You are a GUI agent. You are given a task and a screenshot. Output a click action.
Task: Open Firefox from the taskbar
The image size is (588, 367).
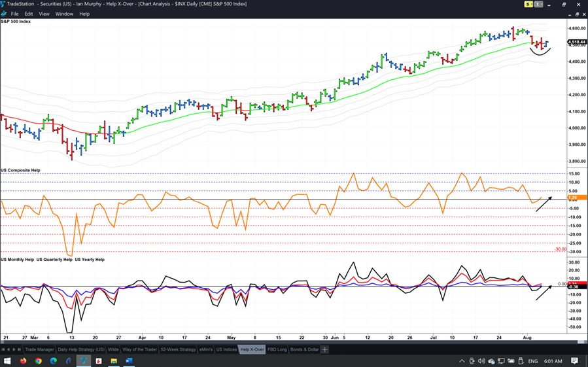[23, 361]
